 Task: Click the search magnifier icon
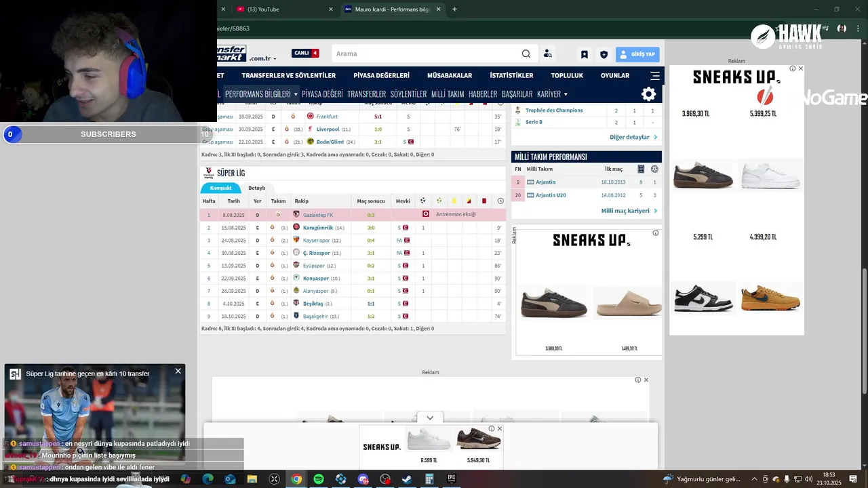[526, 54]
